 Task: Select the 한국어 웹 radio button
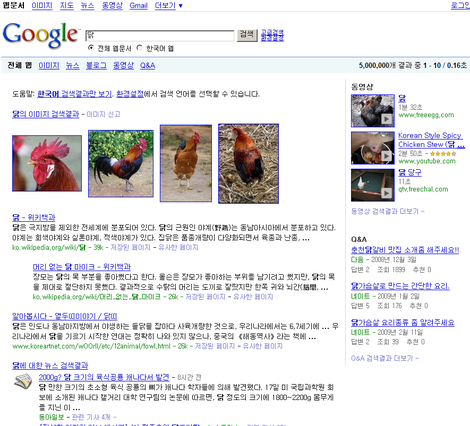pos(139,48)
